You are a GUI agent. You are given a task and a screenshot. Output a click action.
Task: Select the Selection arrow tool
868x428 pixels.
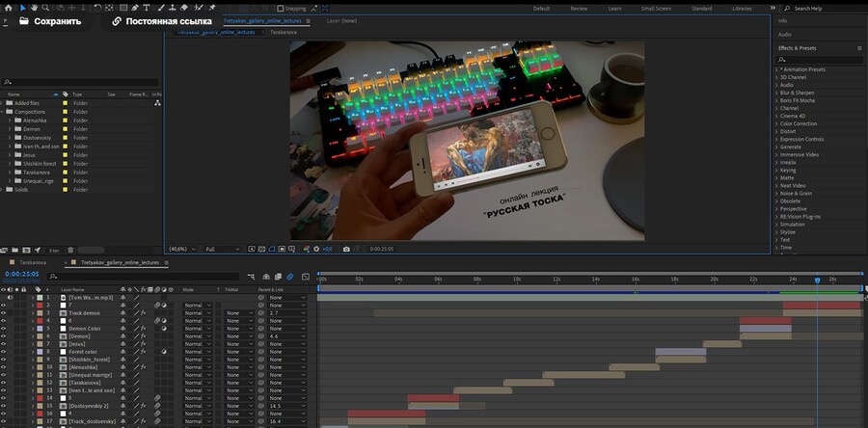pyautogui.click(x=23, y=8)
